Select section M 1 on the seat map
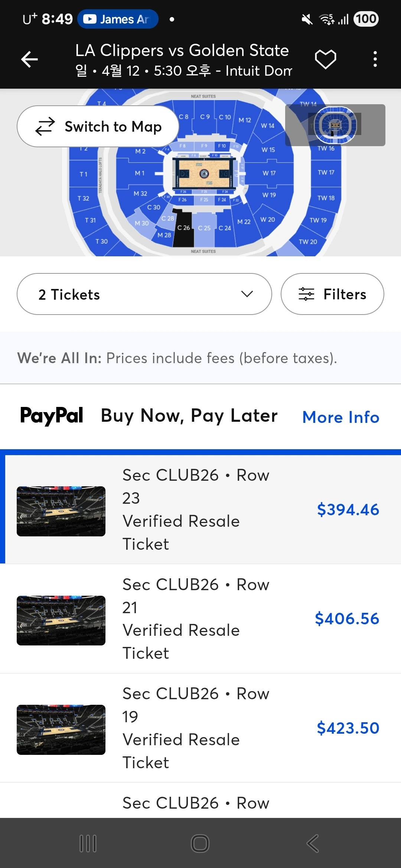 [x=140, y=173]
